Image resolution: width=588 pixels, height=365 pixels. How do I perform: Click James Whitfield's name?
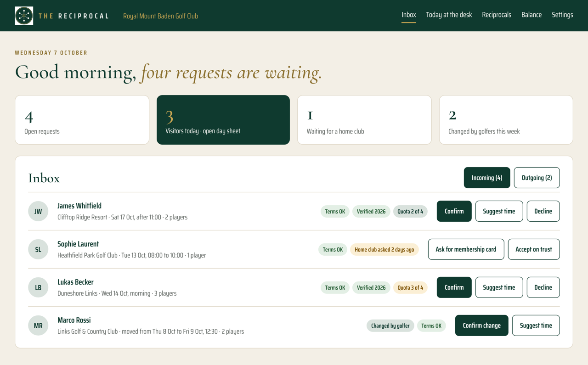79,206
